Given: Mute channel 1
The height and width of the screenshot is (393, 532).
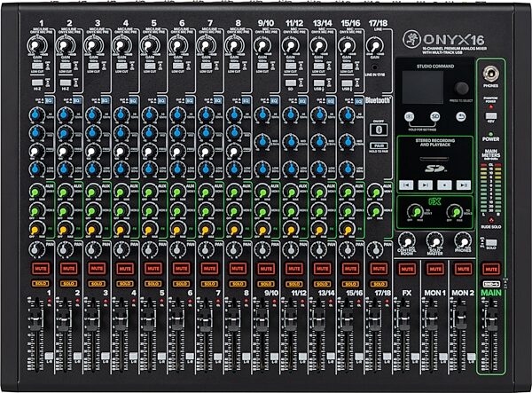Looking at the screenshot, I should (41, 269).
